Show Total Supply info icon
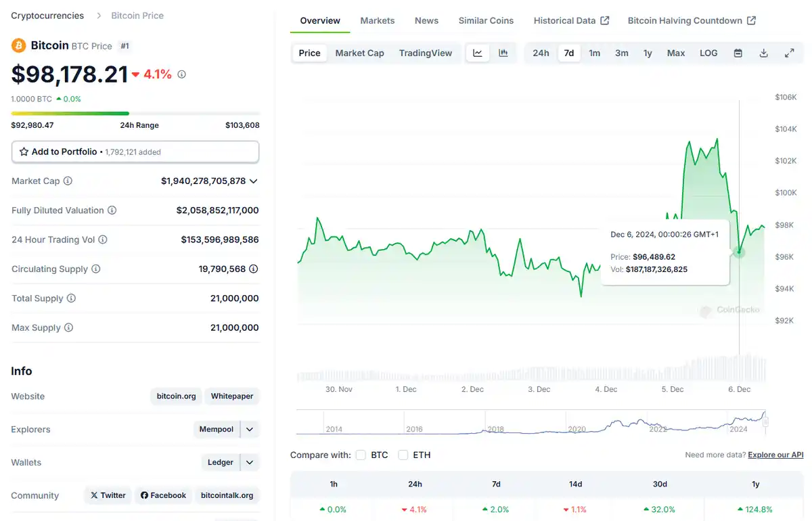 tap(71, 298)
